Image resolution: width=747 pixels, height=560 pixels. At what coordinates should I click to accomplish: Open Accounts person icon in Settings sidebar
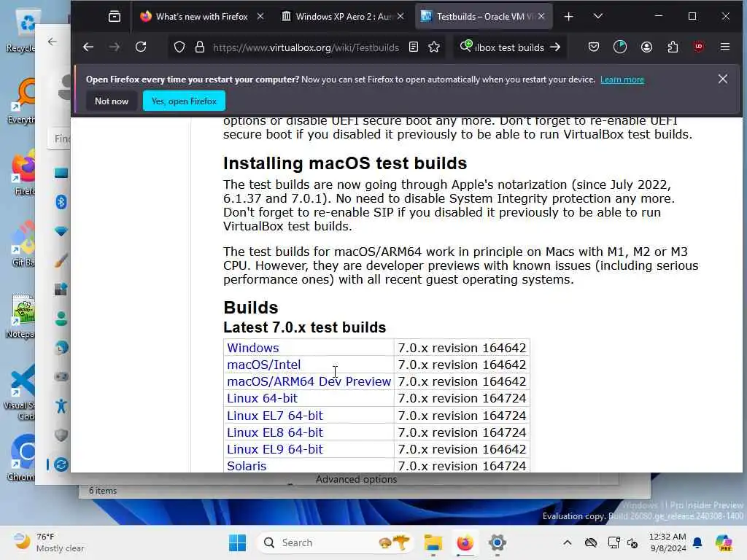coord(61,319)
